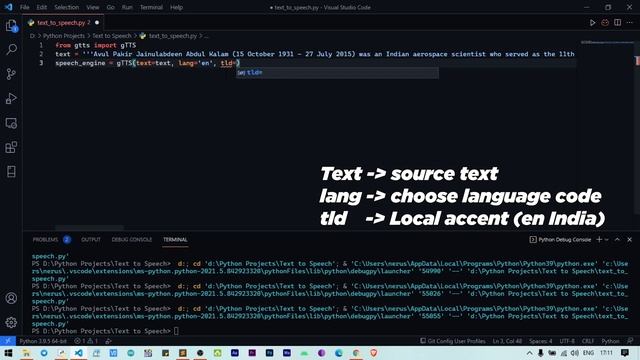The image size is (640, 360).
Task: Open Help menu
Action: (176, 7)
